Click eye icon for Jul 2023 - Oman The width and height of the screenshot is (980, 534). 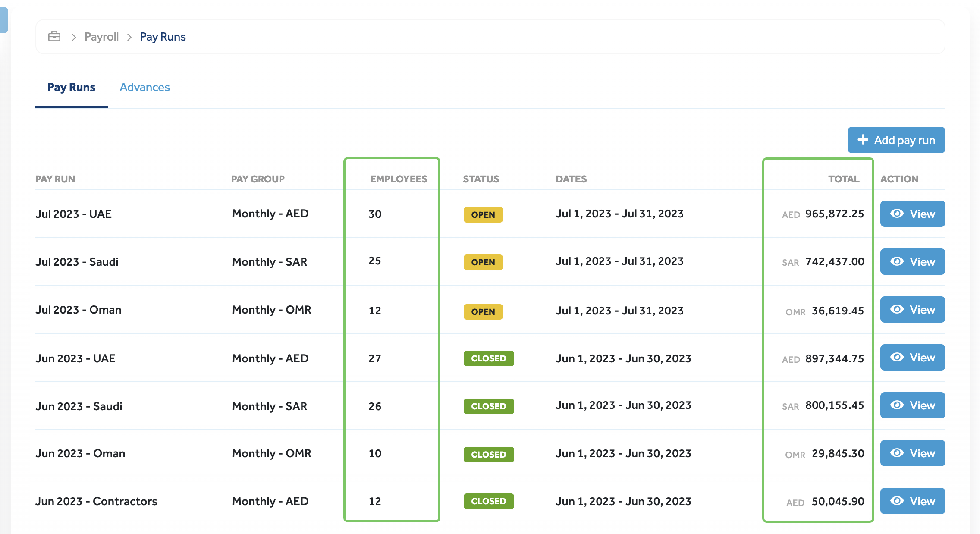coord(897,310)
